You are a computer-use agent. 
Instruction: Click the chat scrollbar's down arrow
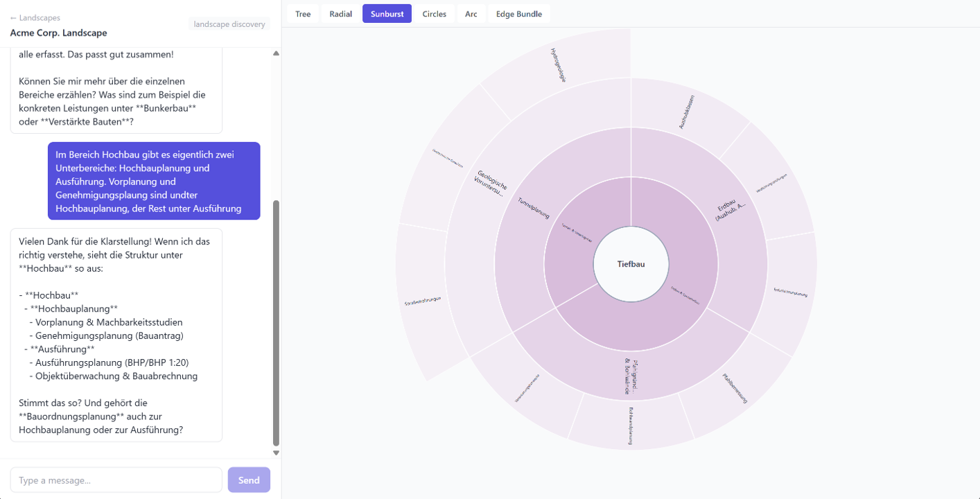tap(276, 453)
